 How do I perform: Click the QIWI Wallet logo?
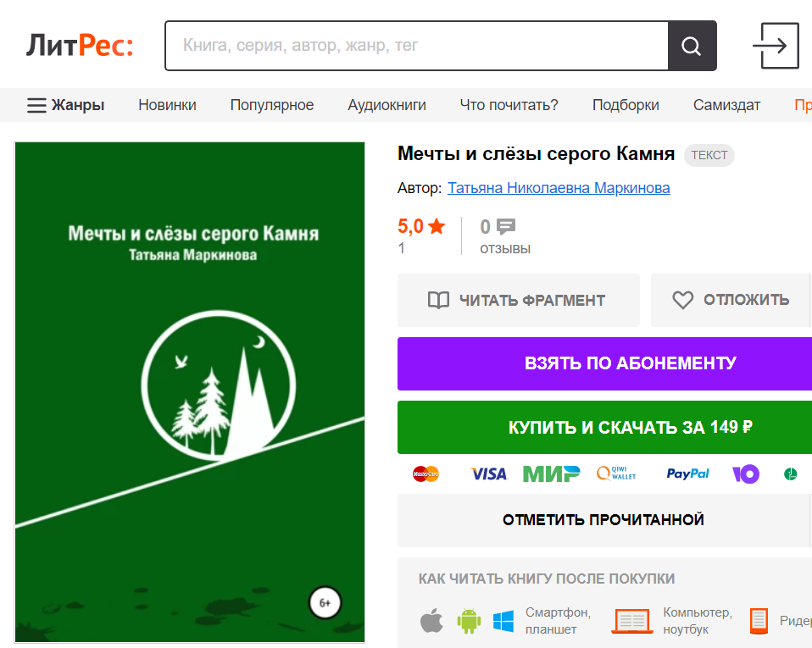point(616,473)
